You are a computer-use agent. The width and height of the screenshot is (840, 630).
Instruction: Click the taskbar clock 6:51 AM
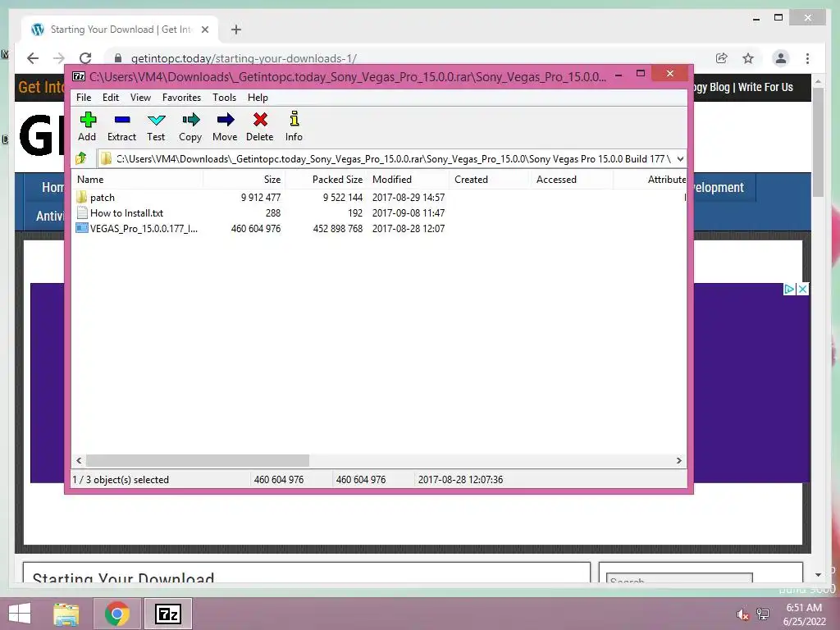(x=804, y=608)
